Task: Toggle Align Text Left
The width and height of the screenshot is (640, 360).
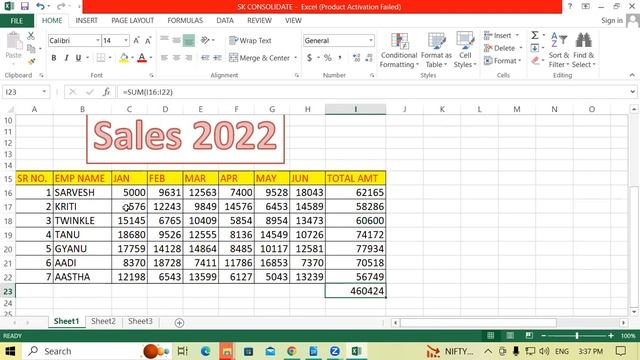Action: point(164,58)
